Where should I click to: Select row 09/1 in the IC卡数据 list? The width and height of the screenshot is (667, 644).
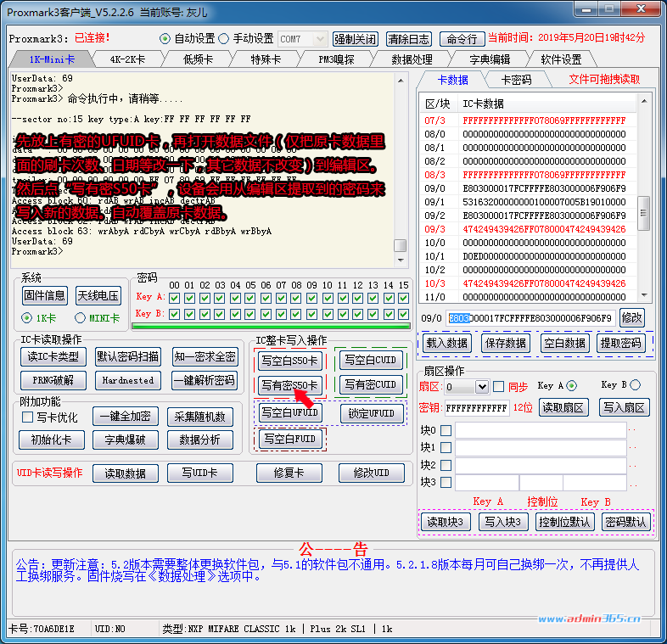[x=527, y=202]
